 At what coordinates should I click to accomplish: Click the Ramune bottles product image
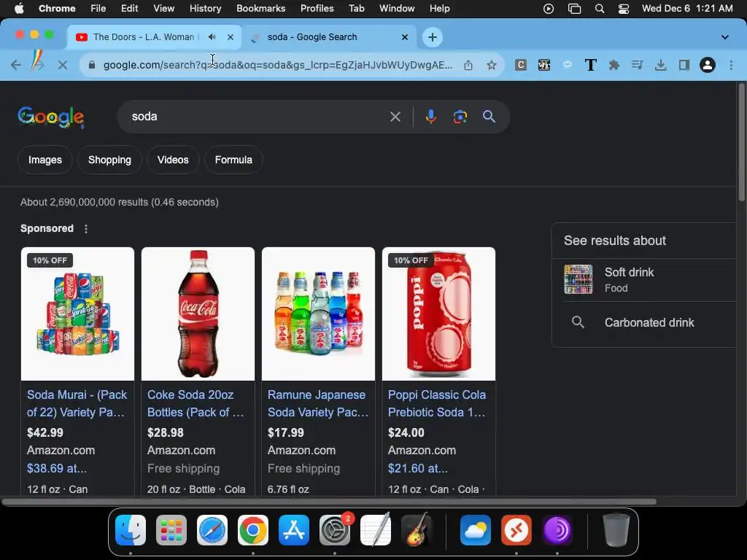[318, 314]
